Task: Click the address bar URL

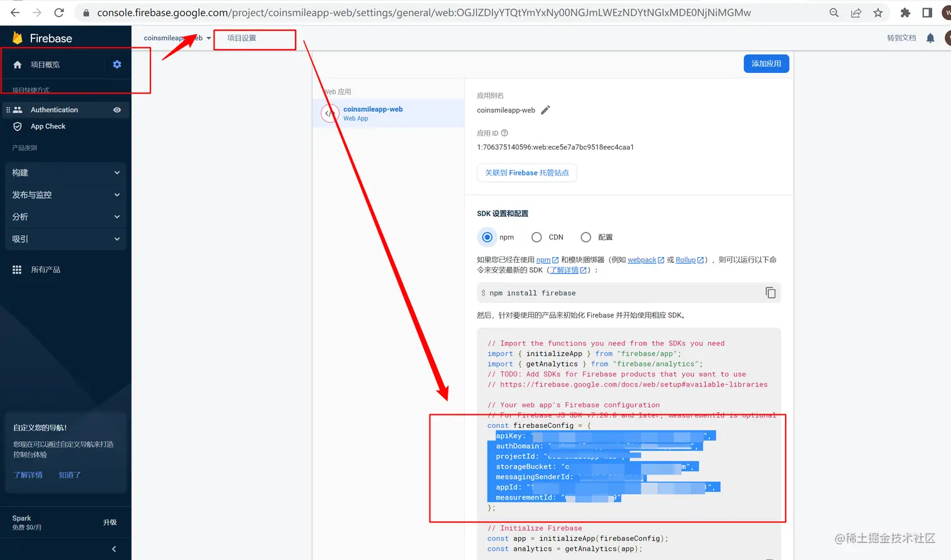Action: (x=423, y=13)
